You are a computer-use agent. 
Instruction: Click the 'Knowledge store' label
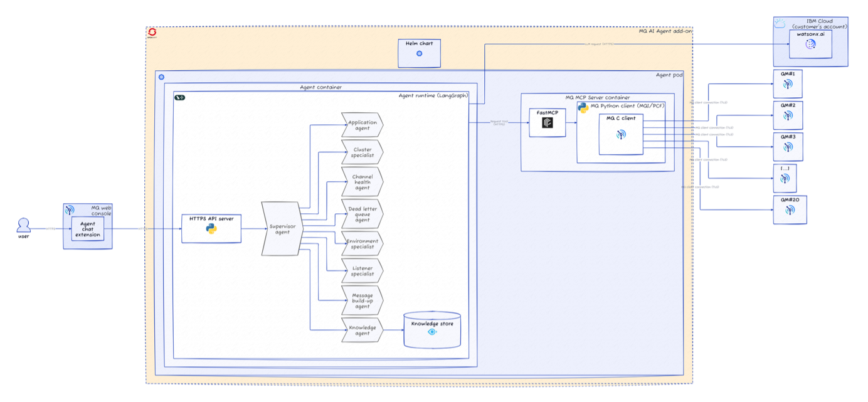pos(432,324)
